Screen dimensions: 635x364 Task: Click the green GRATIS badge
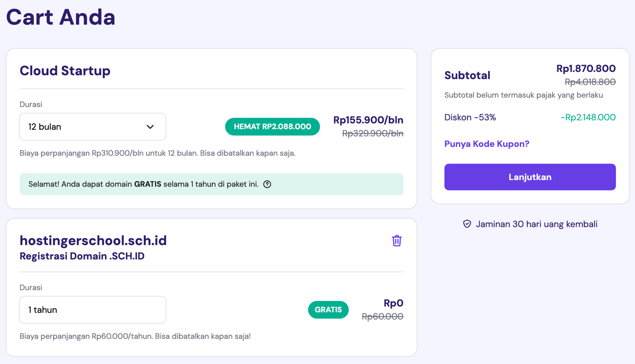[328, 309]
